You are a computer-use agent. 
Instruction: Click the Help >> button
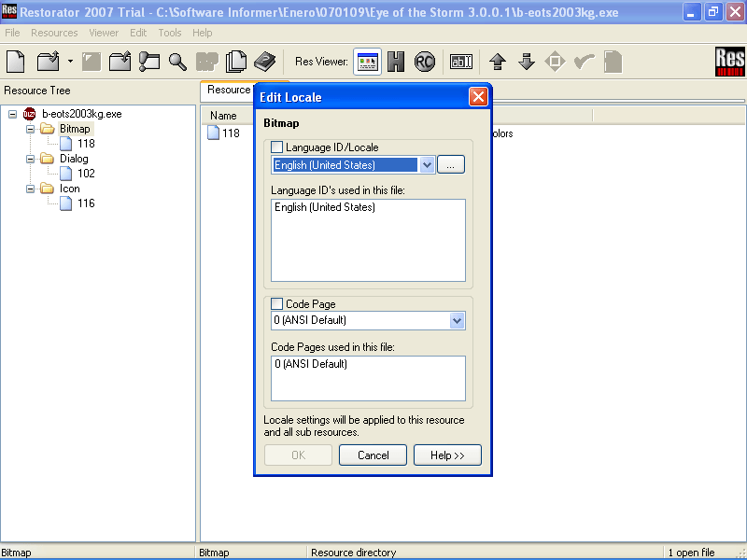click(x=447, y=455)
